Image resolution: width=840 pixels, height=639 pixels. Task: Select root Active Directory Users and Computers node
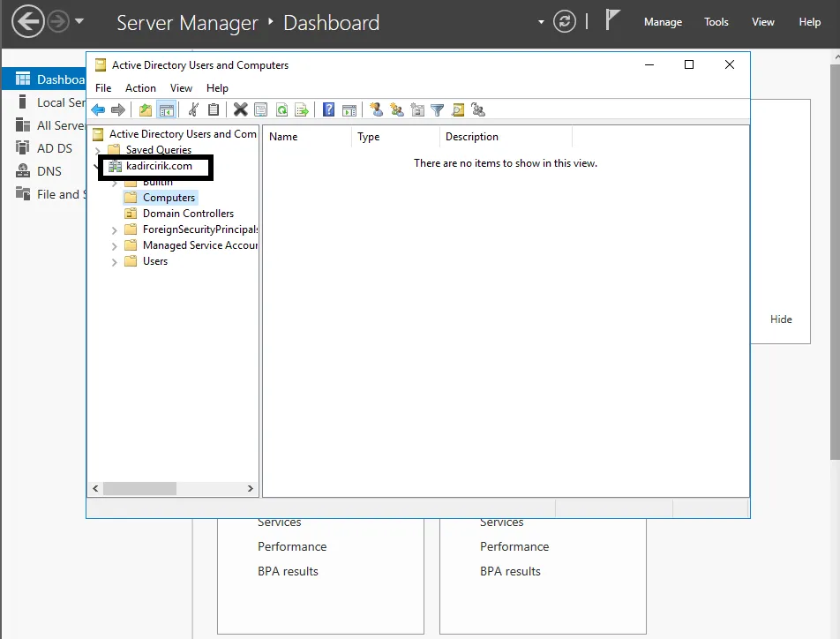(183, 134)
